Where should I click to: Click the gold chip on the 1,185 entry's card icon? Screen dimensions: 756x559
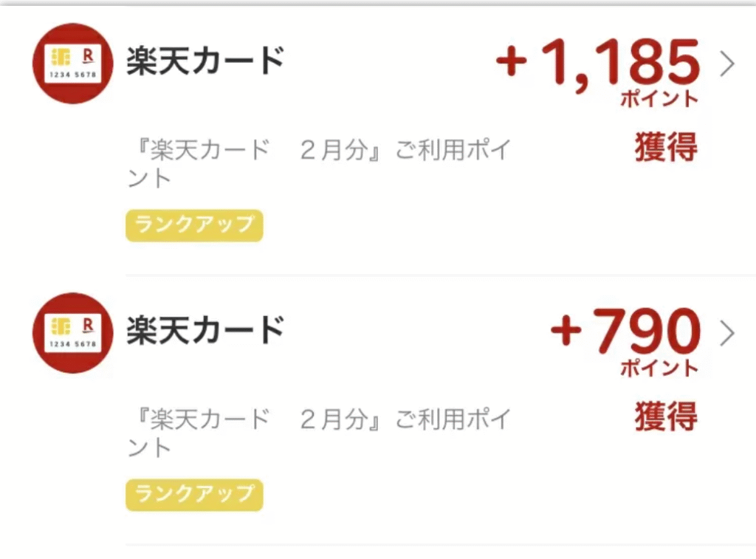[61, 57]
